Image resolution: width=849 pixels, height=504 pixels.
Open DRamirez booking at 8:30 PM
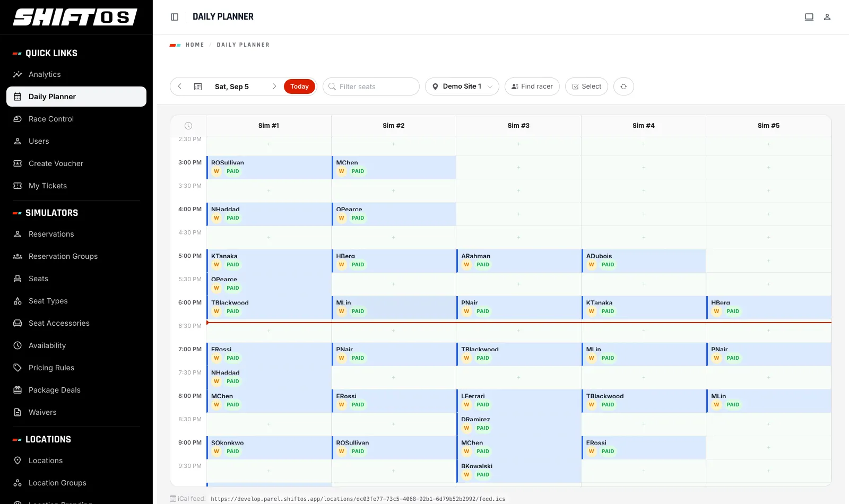click(518, 424)
